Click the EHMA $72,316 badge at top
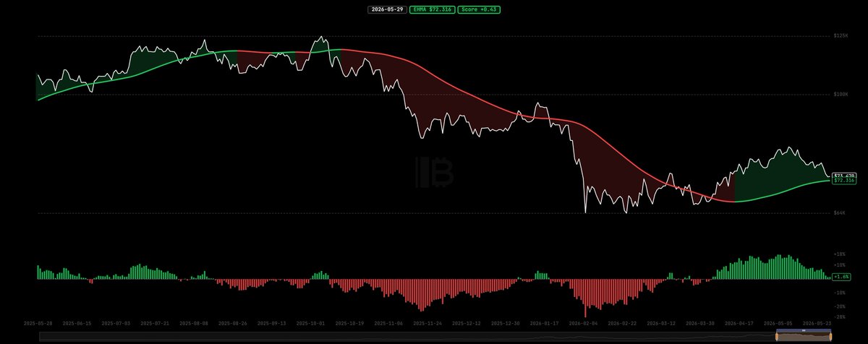 pyautogui.click(x=432, y=9)
